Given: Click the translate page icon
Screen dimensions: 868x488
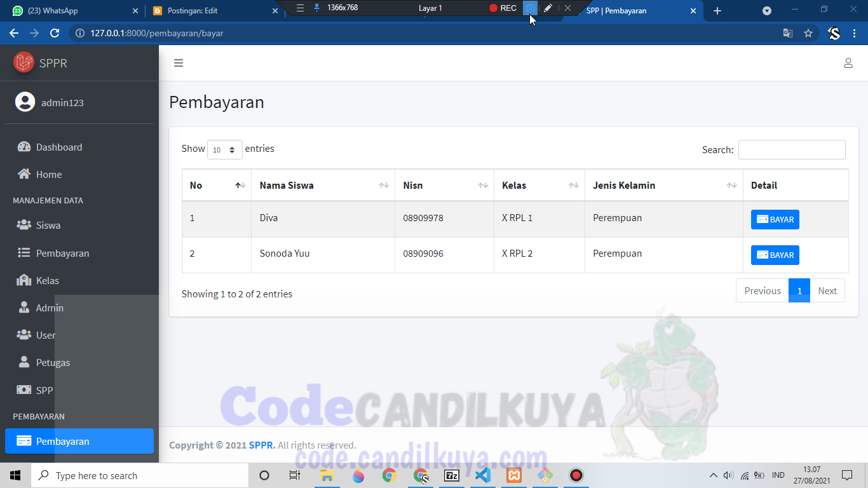Looking at the screenshot, I should [x=788, y=33].
